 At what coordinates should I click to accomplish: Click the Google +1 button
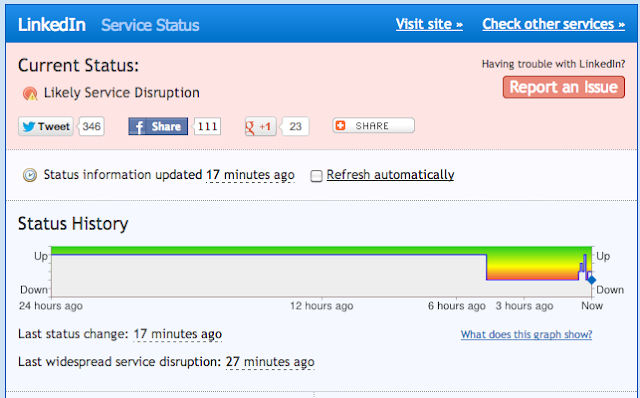[260, 127]
